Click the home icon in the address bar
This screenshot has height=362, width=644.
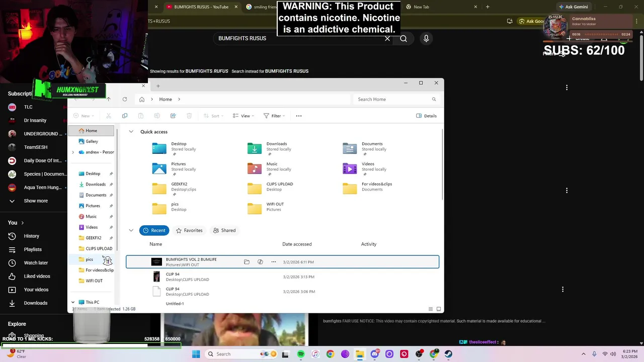click(142, 99)
